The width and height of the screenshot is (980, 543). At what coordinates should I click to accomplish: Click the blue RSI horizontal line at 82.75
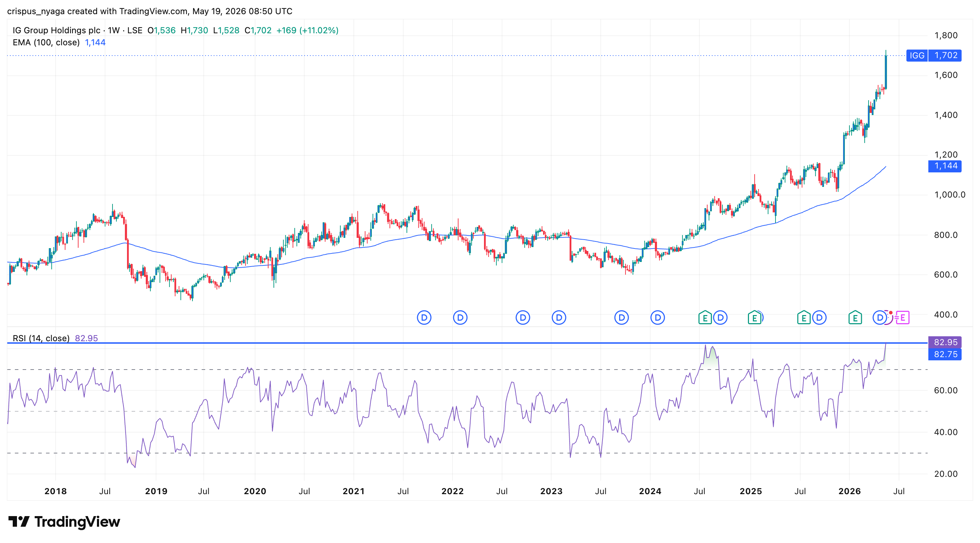[x=467, y=343]
